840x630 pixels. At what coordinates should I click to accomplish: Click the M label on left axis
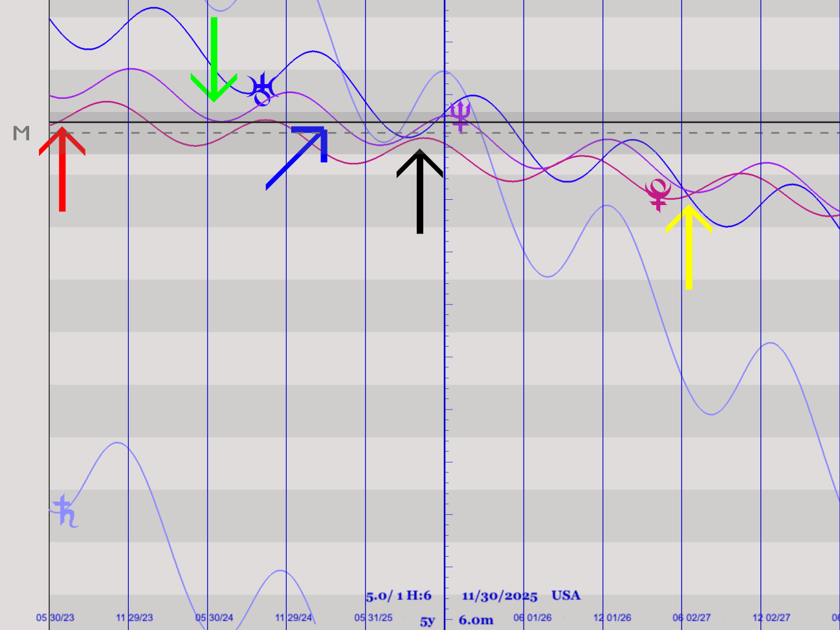[x=21, y=133]
